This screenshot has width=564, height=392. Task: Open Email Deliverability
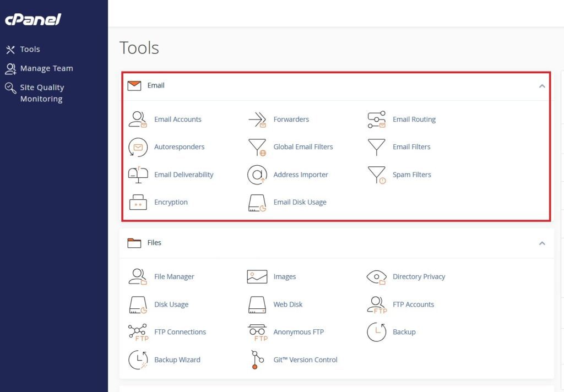coord(183,175)
